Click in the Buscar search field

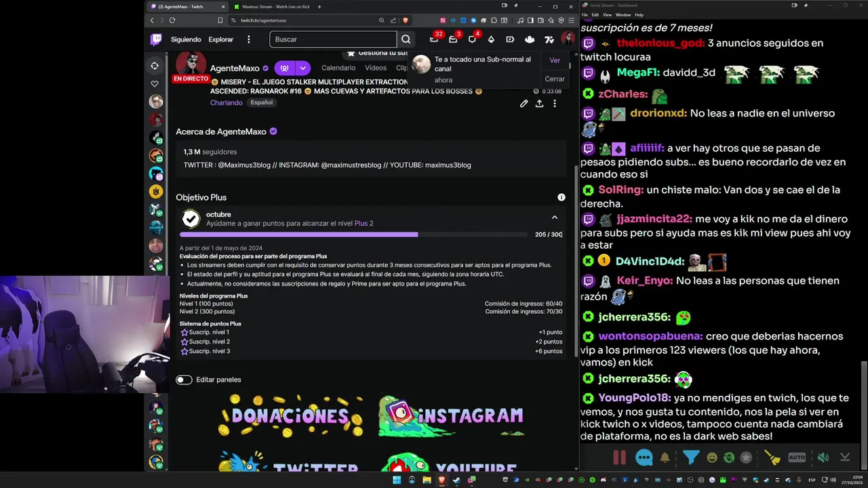pyautogui.click(x=333, y=39)
